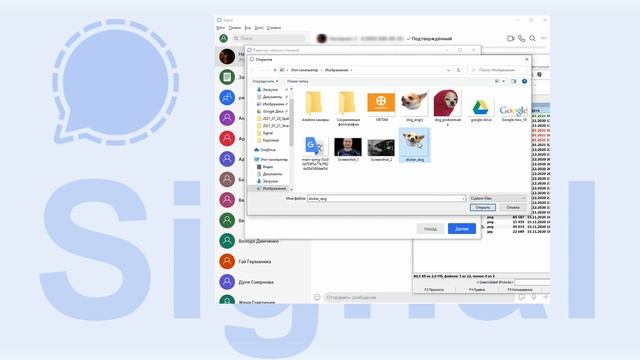Open the three-dot conversation menu in Signal
Image resolution: width=640 pixels, height=360 pixels.
pos(543,38)
